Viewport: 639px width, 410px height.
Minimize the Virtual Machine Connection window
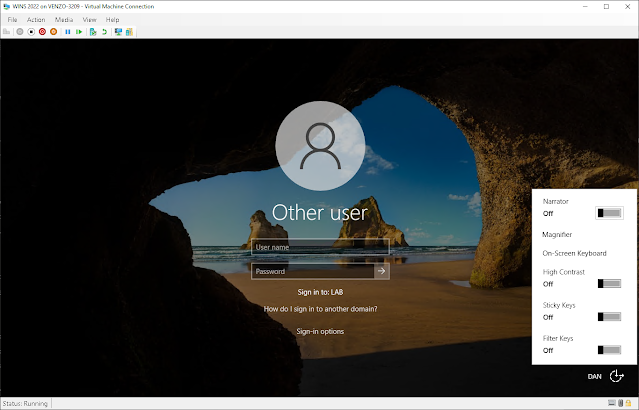coord(586,7)
